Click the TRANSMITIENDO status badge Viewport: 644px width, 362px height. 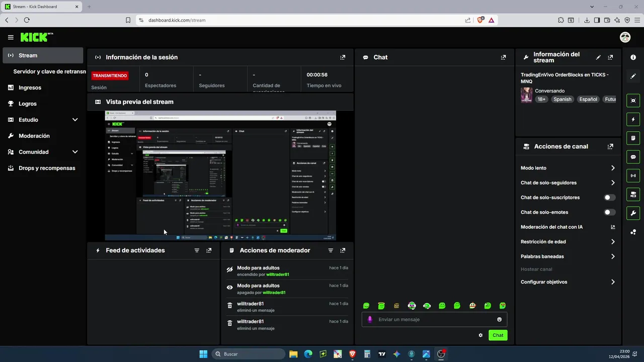tap(110, 75)
